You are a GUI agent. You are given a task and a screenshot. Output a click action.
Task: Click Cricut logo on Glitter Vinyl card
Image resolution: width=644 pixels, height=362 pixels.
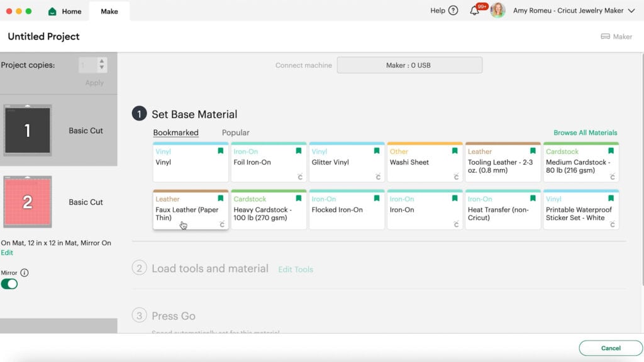[378, 177]
